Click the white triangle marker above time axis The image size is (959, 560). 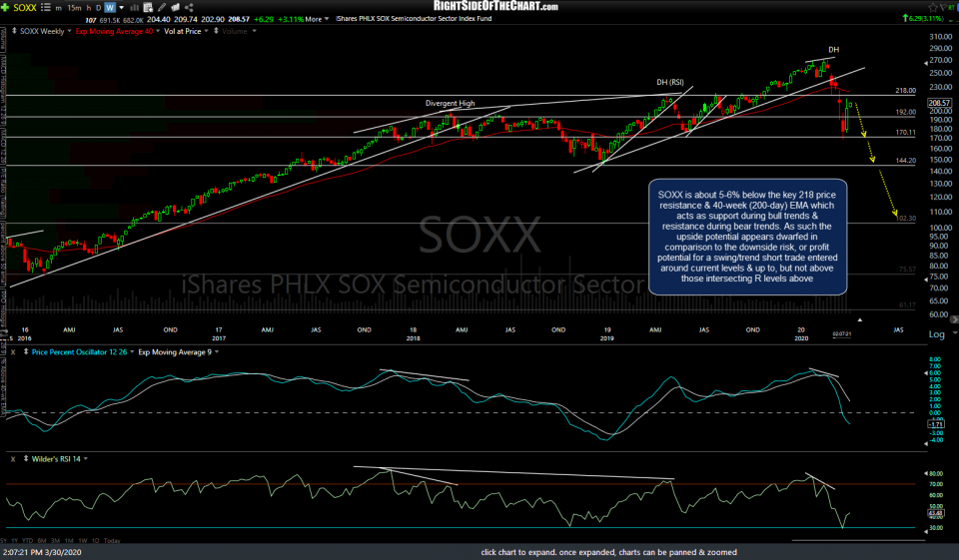859,319
